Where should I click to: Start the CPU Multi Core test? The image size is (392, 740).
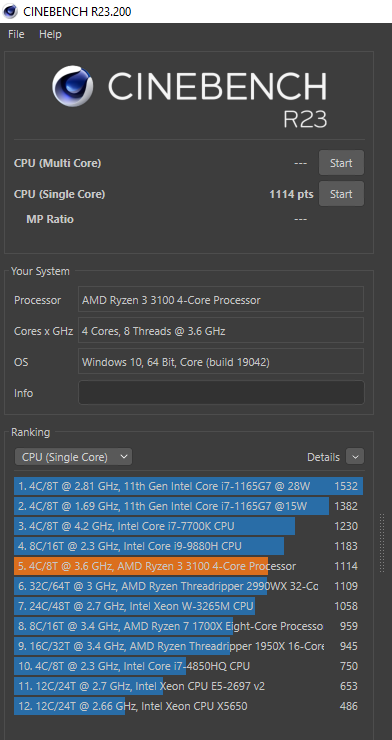(341, 163)
